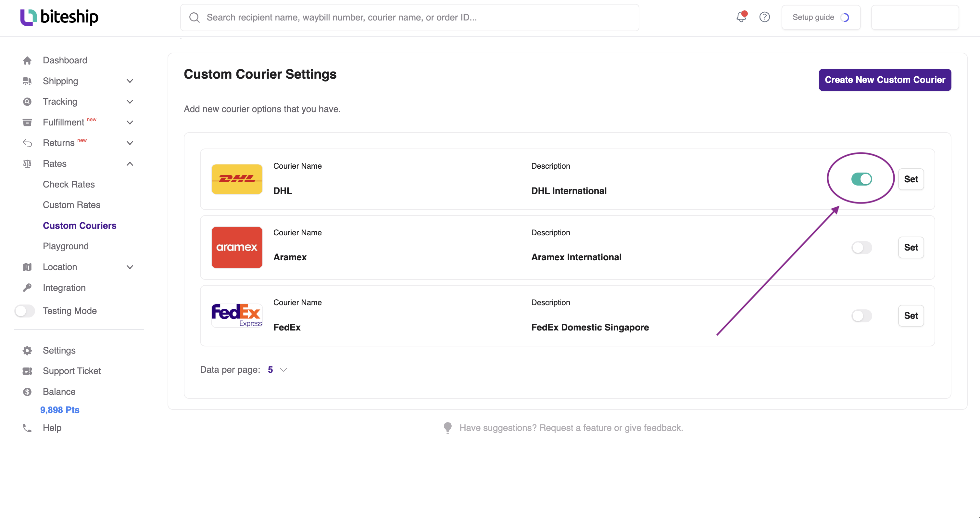Click Set button for FedEx
This screenshot has width=980, height=518.
click(x=911, y=316)
